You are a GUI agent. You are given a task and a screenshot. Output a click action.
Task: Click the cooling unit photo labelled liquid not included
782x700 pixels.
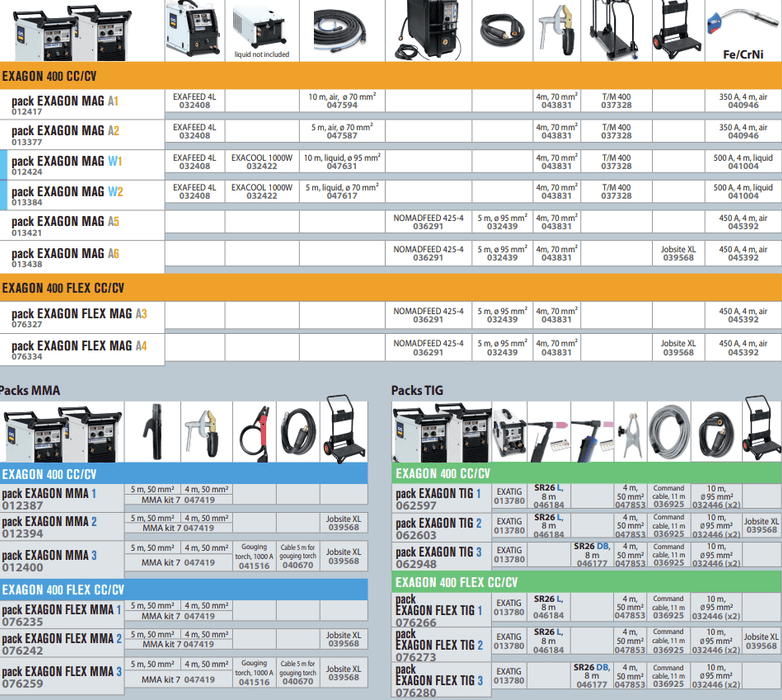[260, 28]
